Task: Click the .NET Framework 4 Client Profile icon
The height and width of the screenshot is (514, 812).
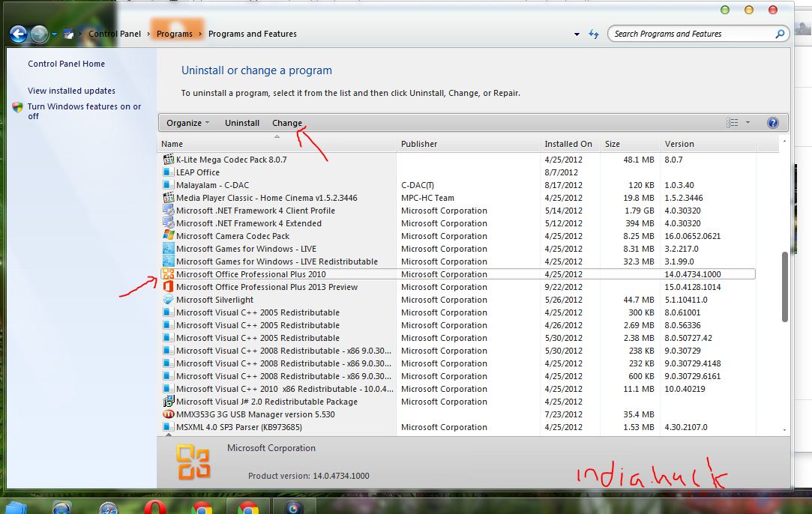Action: click(x=168, y=210)
